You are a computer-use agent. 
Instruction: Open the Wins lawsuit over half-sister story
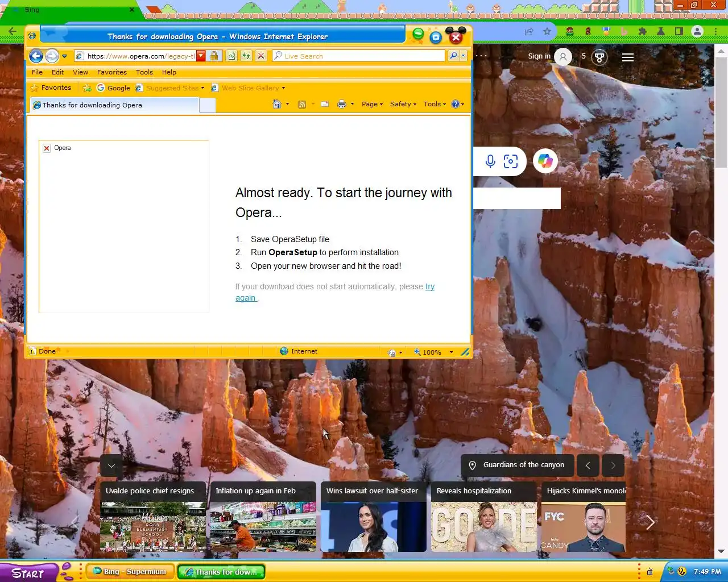(374, 517)
